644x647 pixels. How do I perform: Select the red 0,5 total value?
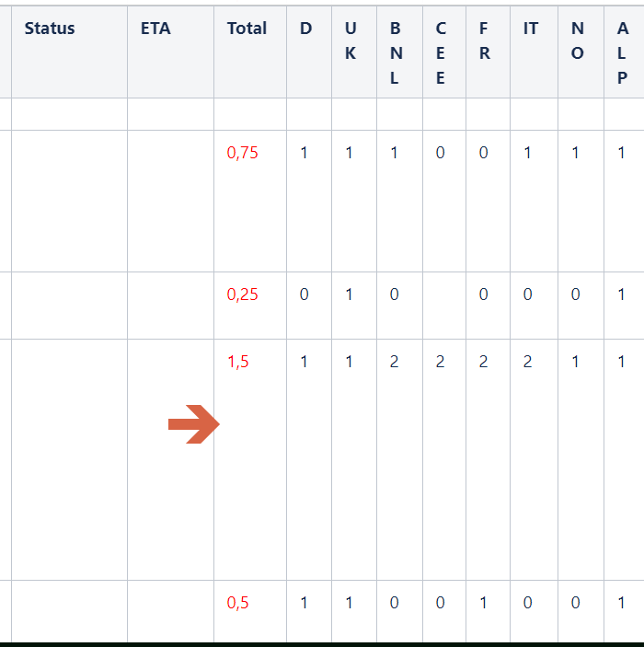click(237, 603)
